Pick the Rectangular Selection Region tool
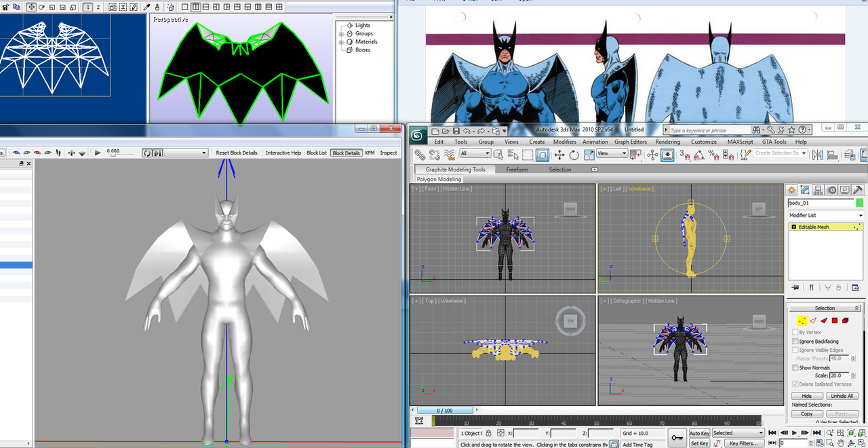Screen dimensions: 868x448 (x=527, y=155)
